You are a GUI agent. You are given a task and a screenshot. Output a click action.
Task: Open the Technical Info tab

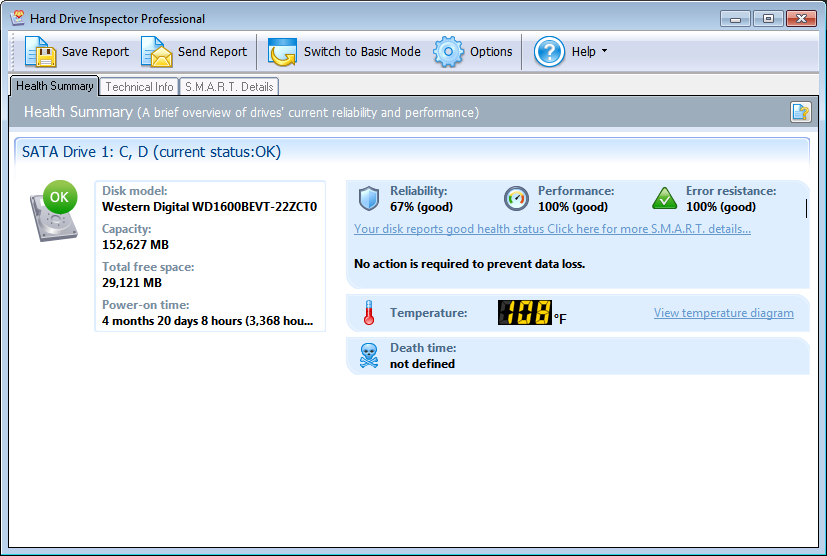click(x=139, y=87)
